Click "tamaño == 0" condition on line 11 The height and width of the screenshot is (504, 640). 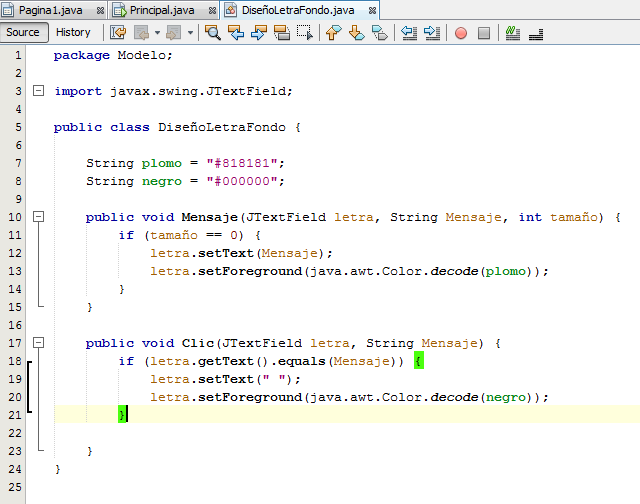194,235
